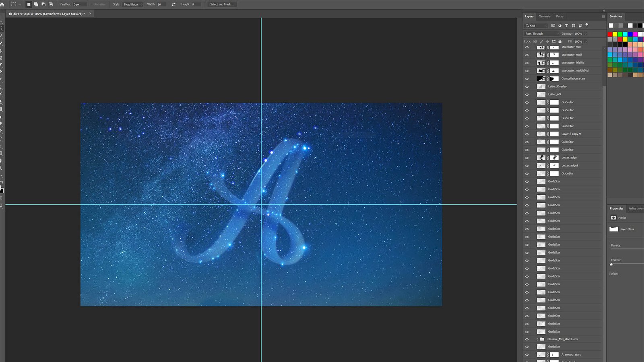
Task: Click the swap width and height icon
Action: tap(173, 4)
